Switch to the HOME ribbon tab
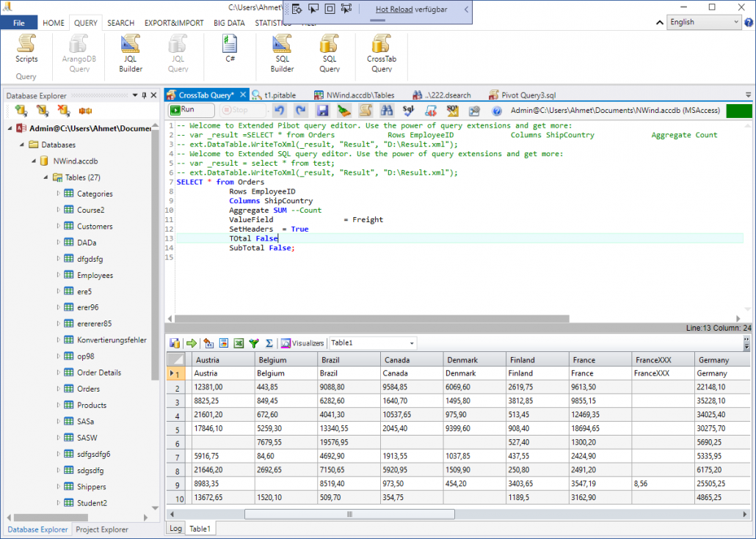Image resolution: width=756 pixels, height=539 pixels. tap(54, 23)
